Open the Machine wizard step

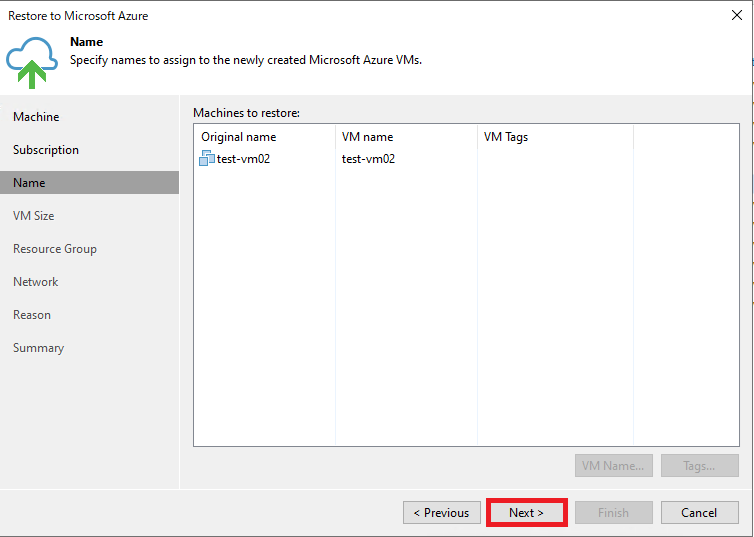coord(36,117)
